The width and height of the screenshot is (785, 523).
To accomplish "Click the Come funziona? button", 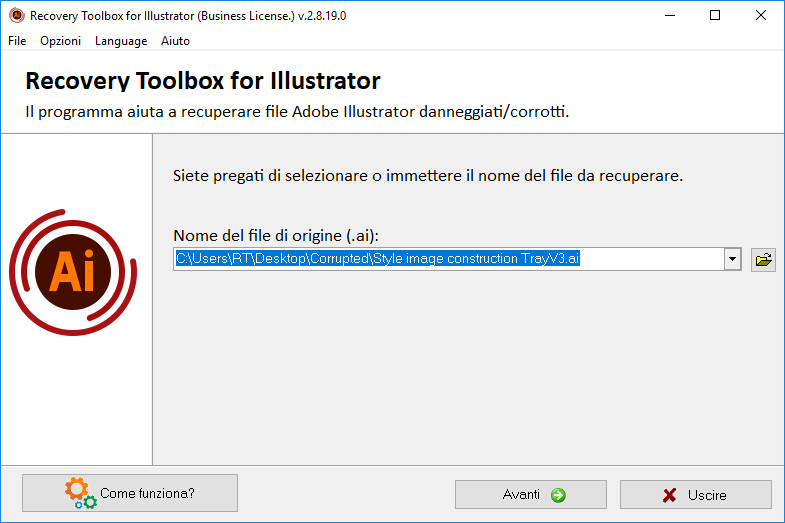I will coord(130,493).
